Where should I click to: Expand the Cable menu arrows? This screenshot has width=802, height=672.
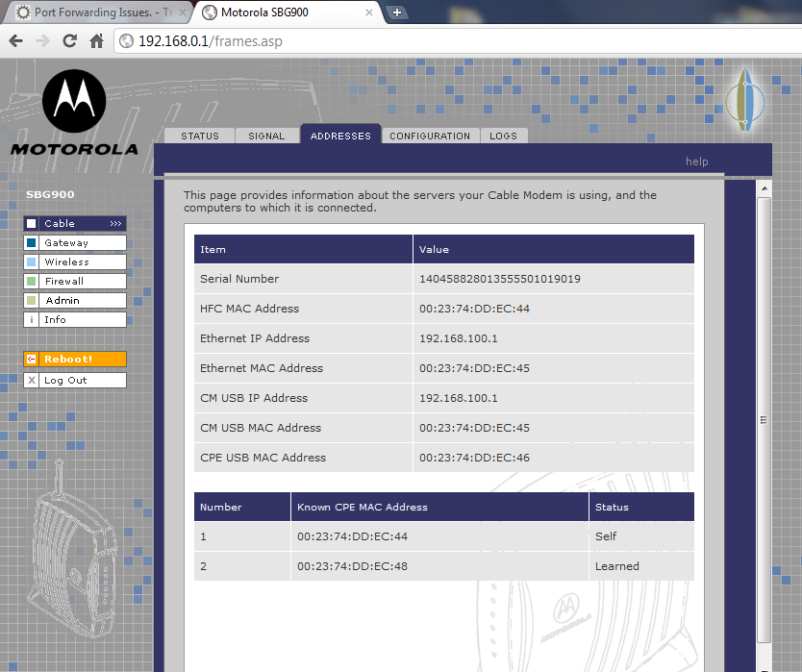point(115,223)
